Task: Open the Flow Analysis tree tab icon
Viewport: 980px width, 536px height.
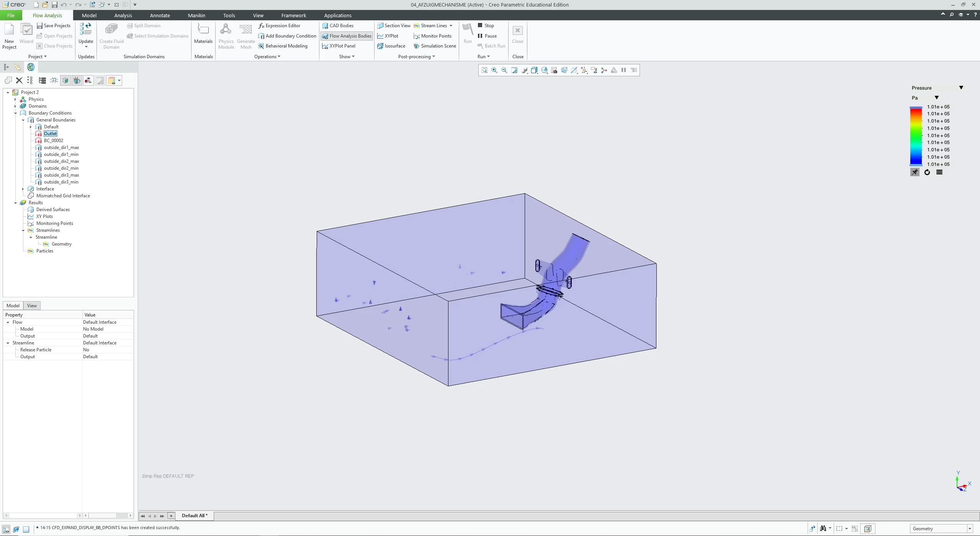Action: [31, 67]
